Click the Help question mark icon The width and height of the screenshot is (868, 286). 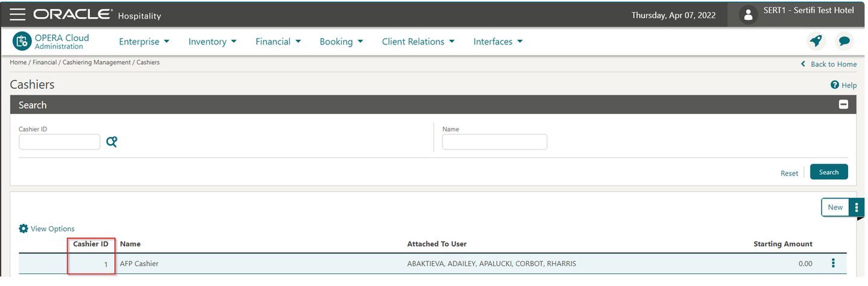(x=835, y=85)
